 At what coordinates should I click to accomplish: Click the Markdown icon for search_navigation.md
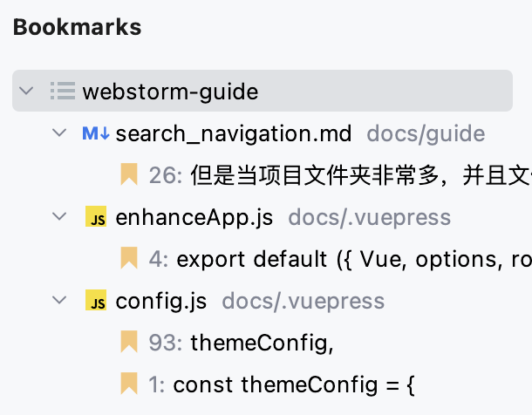pyautogui.click(x=95, y=133)
